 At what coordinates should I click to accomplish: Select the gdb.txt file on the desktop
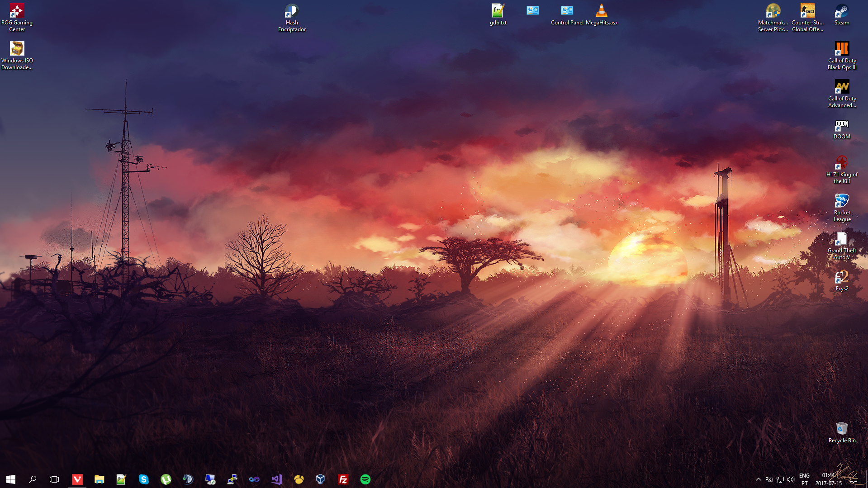click(498, 14)
